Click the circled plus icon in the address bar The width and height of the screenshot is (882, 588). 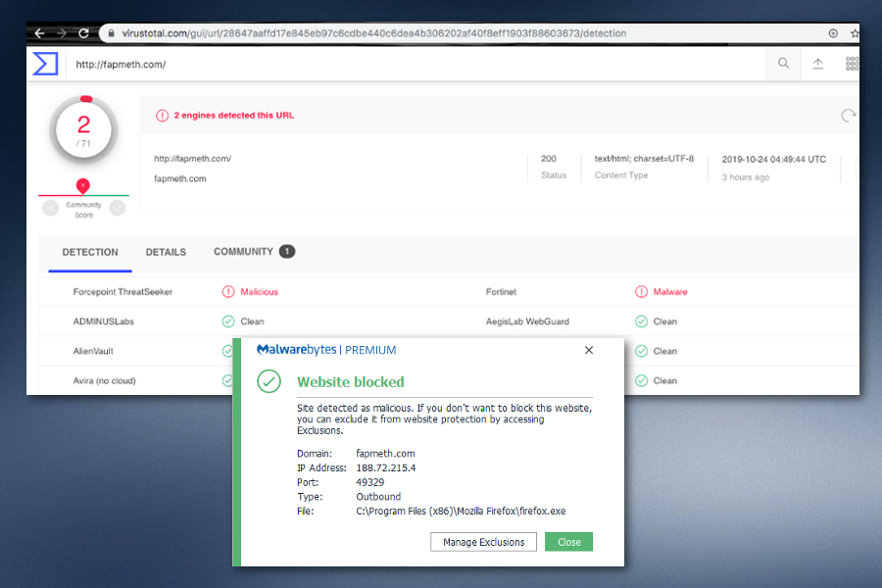point(833,33)
